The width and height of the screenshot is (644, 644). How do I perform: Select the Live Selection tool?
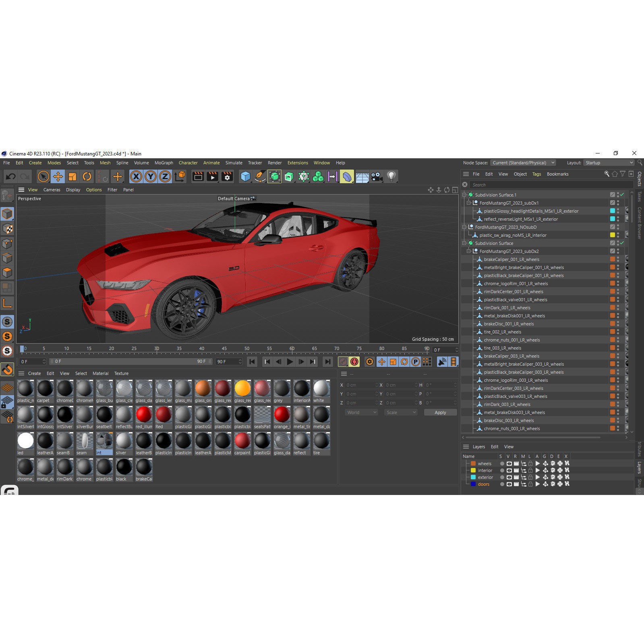(x=43, y=176)
